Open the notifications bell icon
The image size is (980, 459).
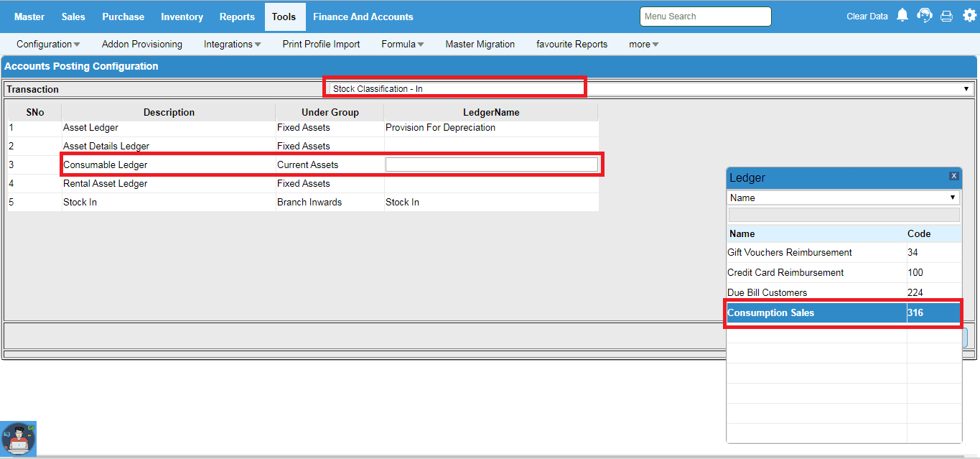pos(902,15)
